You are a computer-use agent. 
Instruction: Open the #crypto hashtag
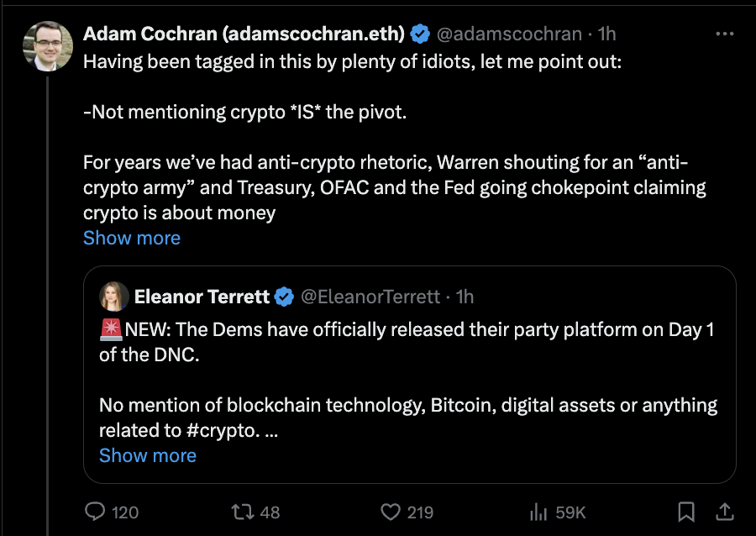point(223,430)
